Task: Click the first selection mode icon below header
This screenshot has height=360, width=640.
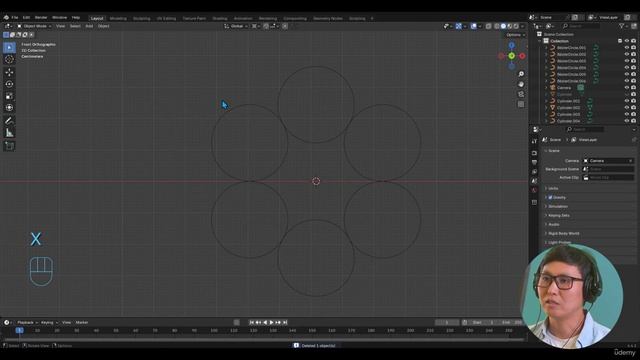Action: pos(6,35)
